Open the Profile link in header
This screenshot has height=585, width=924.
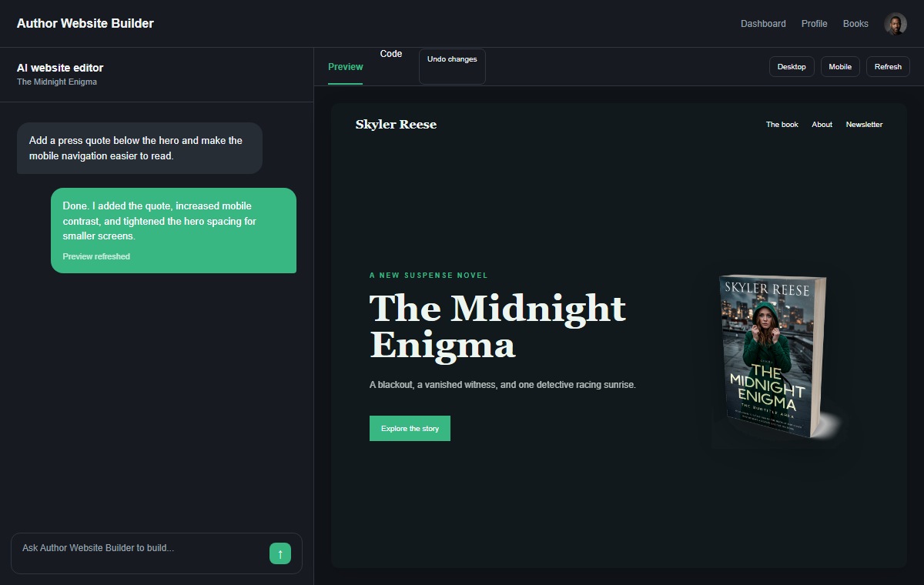tap(815, 24)
